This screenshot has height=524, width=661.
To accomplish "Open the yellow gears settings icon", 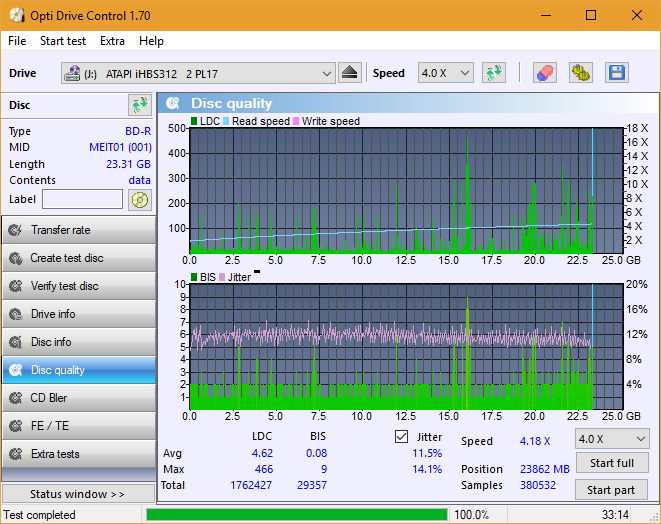I will point(581,73).
